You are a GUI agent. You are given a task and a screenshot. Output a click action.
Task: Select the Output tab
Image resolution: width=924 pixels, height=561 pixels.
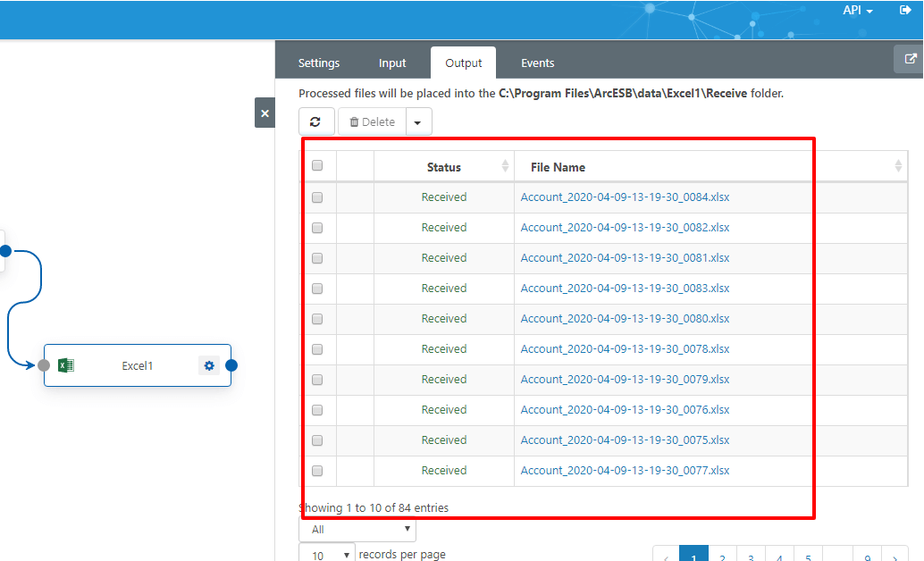pos(463,63)
